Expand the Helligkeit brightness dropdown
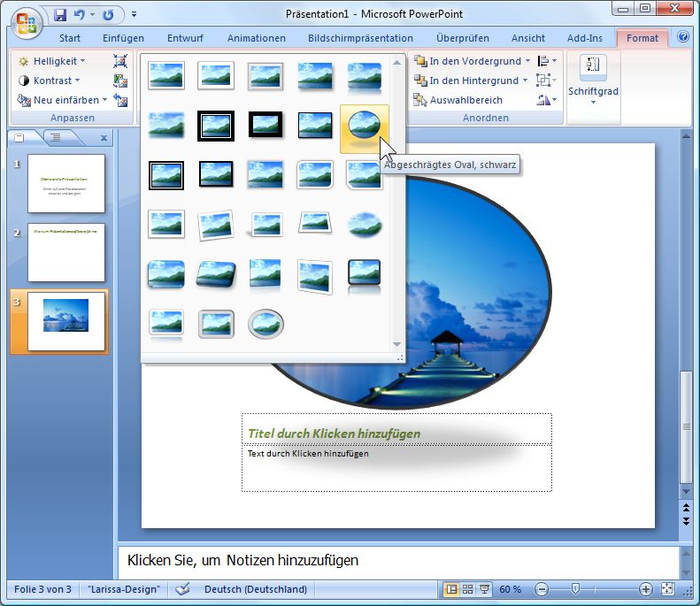This screenshot has width=700, height=606. click(x=82, y=61)
